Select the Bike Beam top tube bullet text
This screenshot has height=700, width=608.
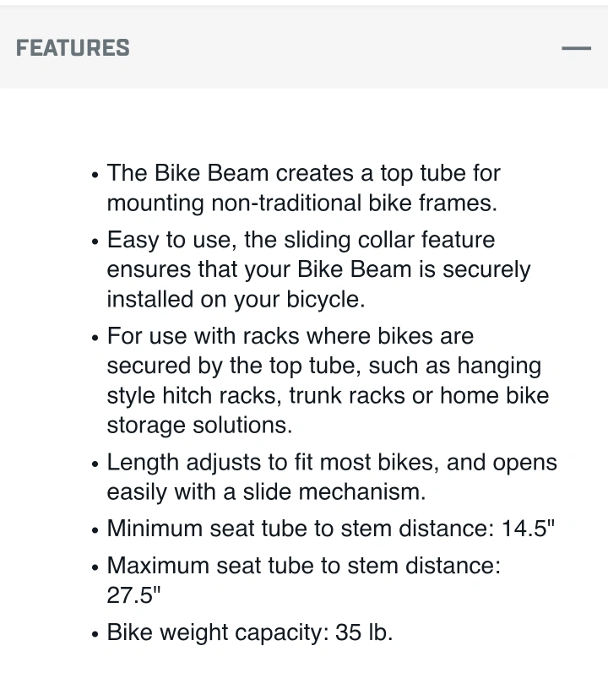click(x=303, y=188)
